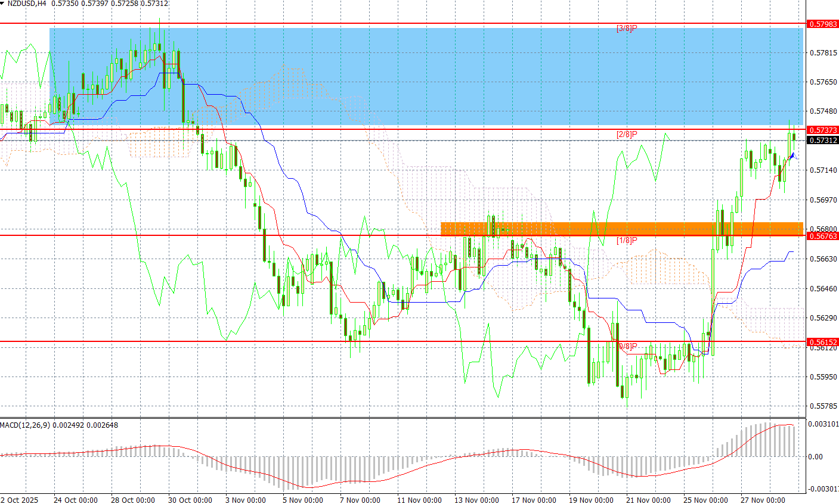The height and width of the screenshot is (504, 839).
Task: Select the large blue rectangle zone
Action: point(426,76)
